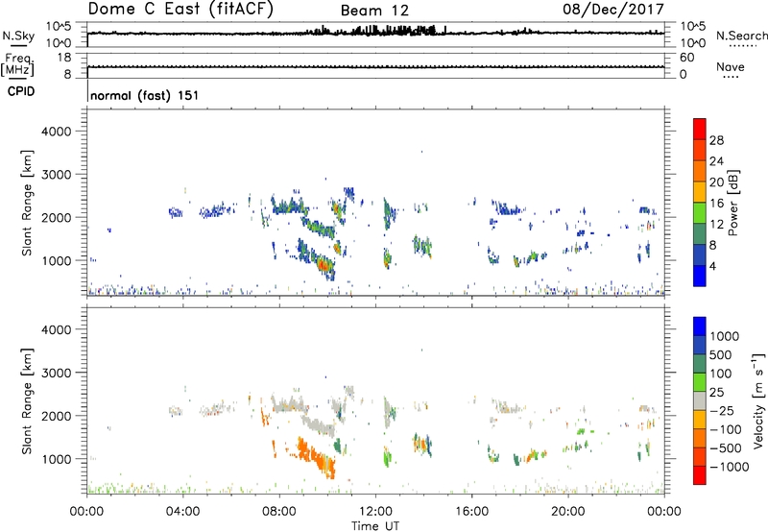Viewport: 768px width, 532px height.
Task: Click the "-100" label on the velocity colorbar
Action: point(726,429)
